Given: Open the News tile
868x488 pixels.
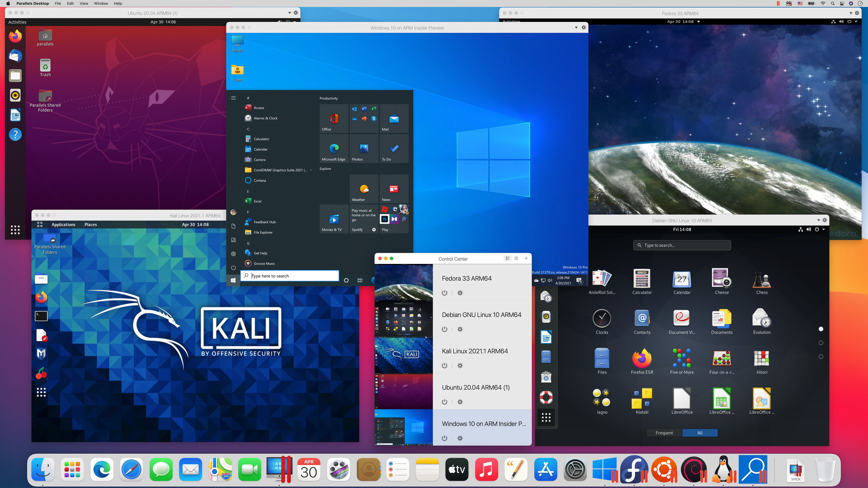Looking at the screenshot, I should point(394,189).
